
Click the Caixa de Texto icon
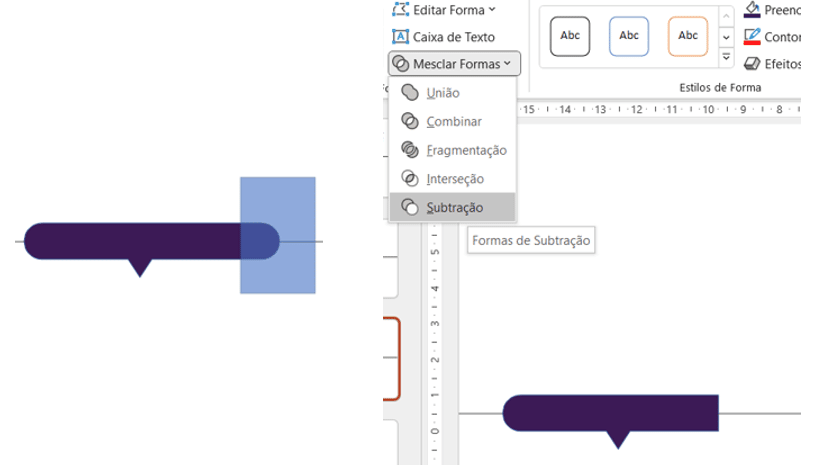click(400, 37)
